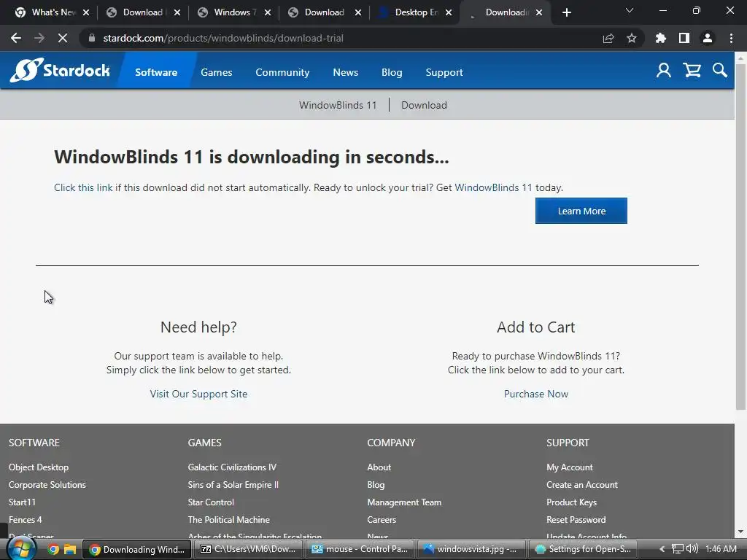Open the Community menu
The width and height of the screenshot is (747, 560).
(282, 72)
